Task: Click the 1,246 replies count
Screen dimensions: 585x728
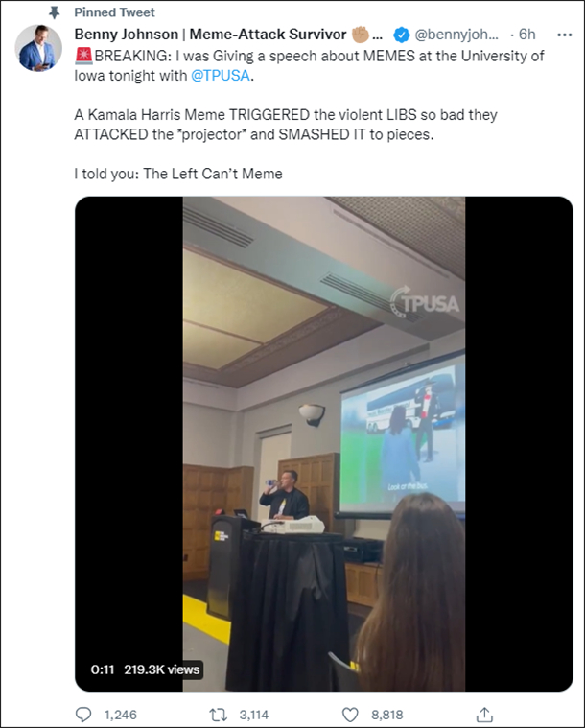Action: [120, 714]
